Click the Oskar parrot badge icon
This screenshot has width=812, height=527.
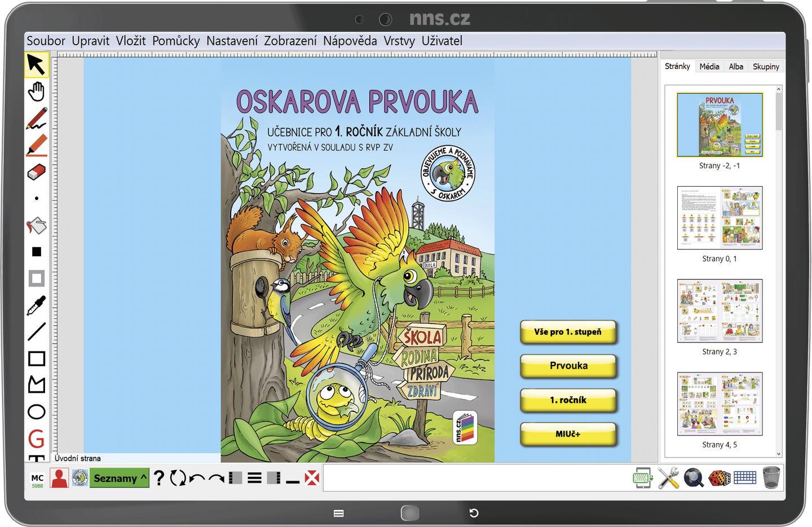tap(80, 478)
